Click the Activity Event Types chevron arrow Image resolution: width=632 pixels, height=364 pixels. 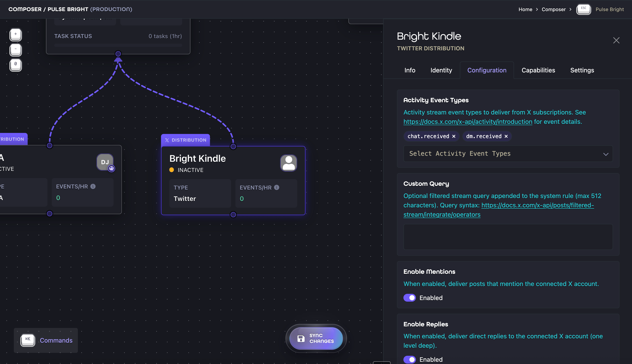(x=606, y=154)
